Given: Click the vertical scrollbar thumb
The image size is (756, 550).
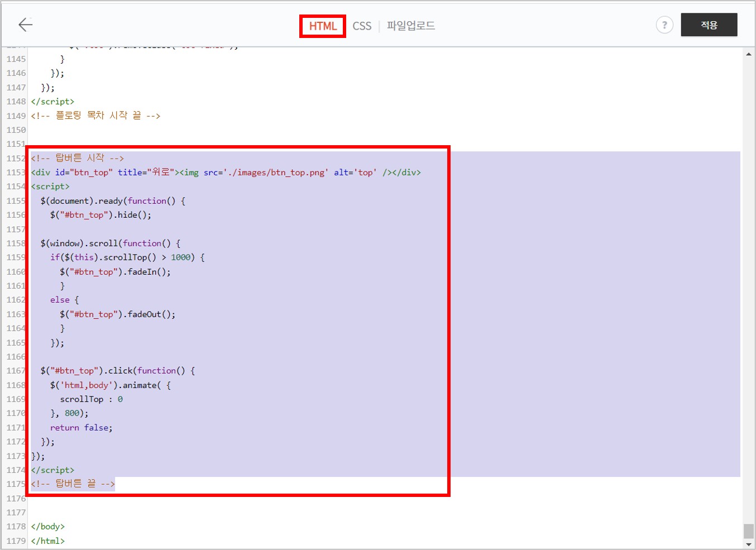Looking at the screenshot, I should tap(749, 531).
